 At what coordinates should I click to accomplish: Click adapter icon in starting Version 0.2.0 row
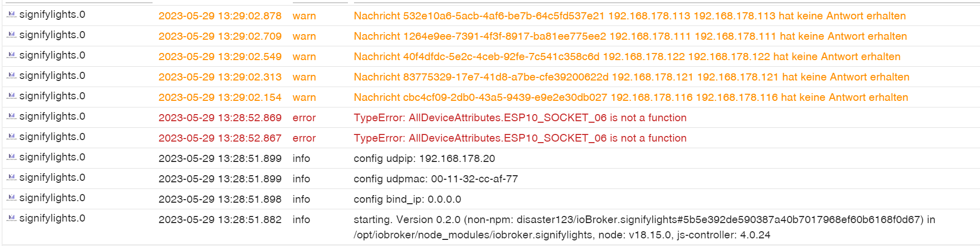[11, 218]
